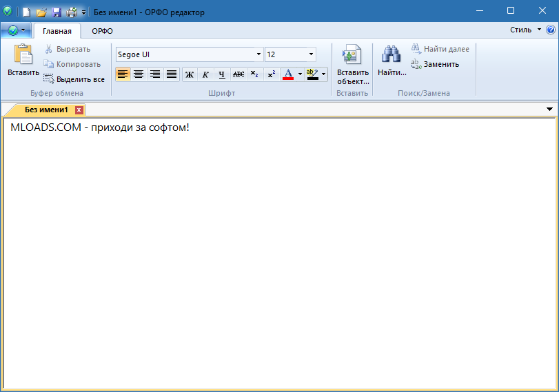Expand the Стиль style menu
The height and width of the screenshot is (392, 559).
525,30
